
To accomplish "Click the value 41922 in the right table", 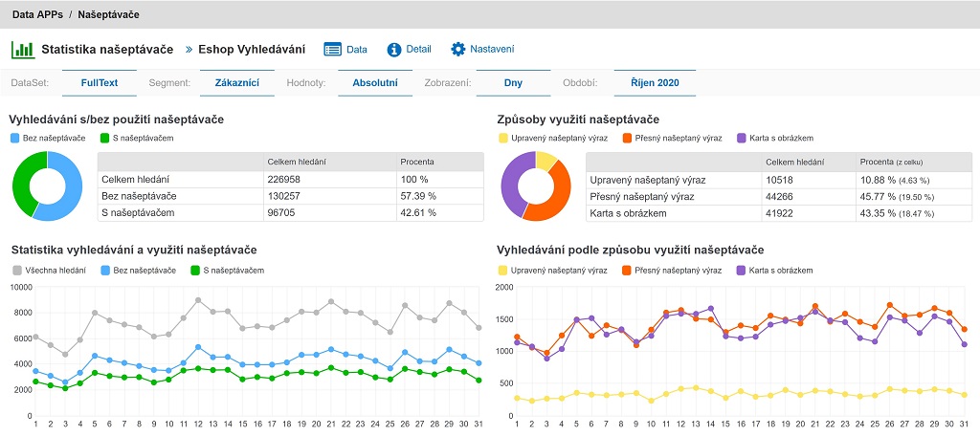I will (778, 213).
